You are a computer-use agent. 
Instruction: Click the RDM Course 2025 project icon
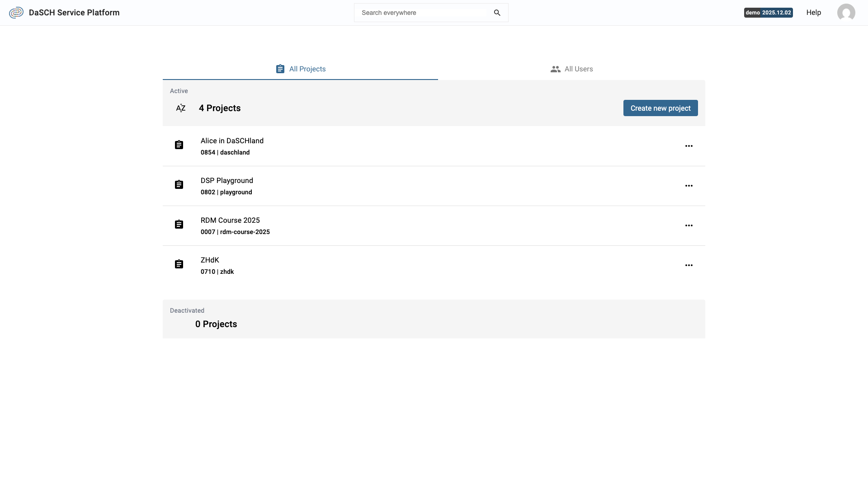[x=179, y=224]
